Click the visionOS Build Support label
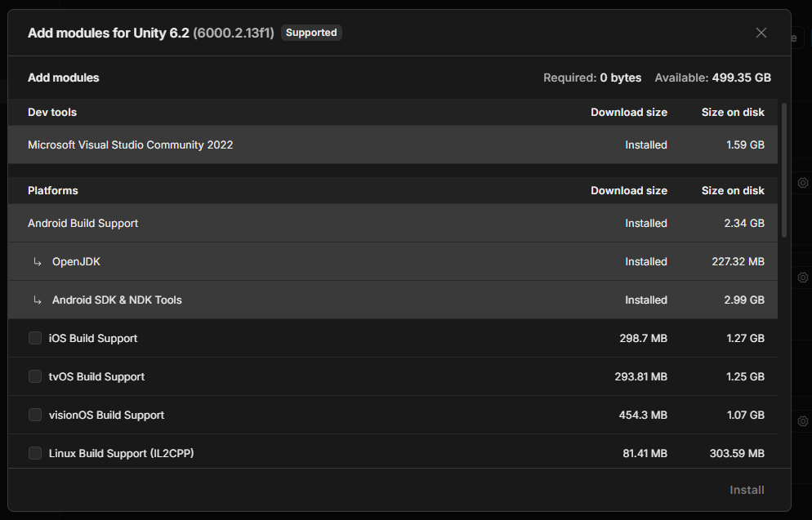The width and height of the screenshot is (812, 520). (107, 415)
